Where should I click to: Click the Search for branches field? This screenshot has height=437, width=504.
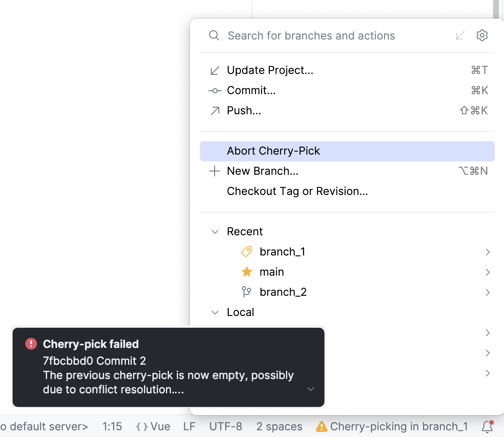pyautogui.click(x=311, y=35)
